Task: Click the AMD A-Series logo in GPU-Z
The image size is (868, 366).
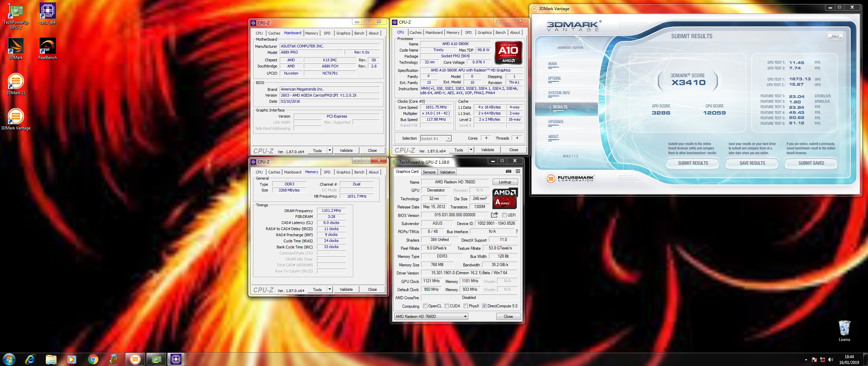Action: pos(505,198)
